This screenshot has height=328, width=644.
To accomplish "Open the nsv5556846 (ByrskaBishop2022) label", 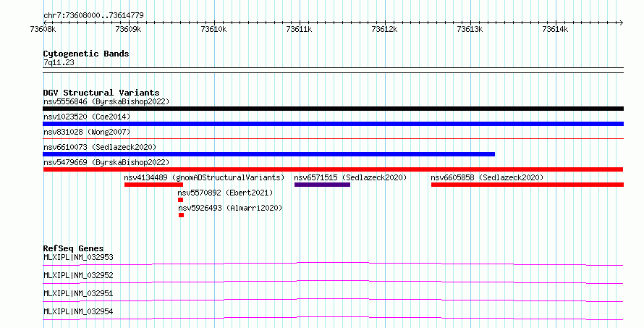I will [x=106, y=101].
